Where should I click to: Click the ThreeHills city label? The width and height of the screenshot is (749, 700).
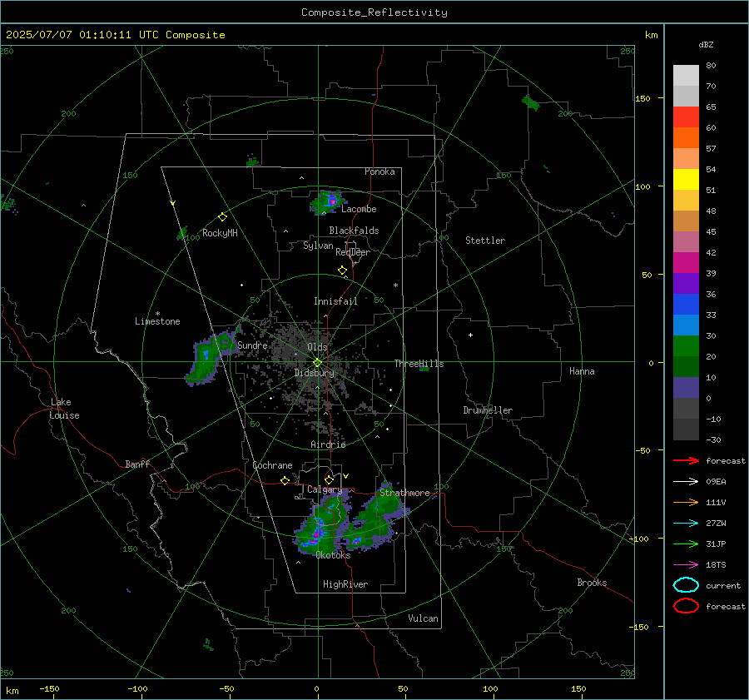pos(419,364)
